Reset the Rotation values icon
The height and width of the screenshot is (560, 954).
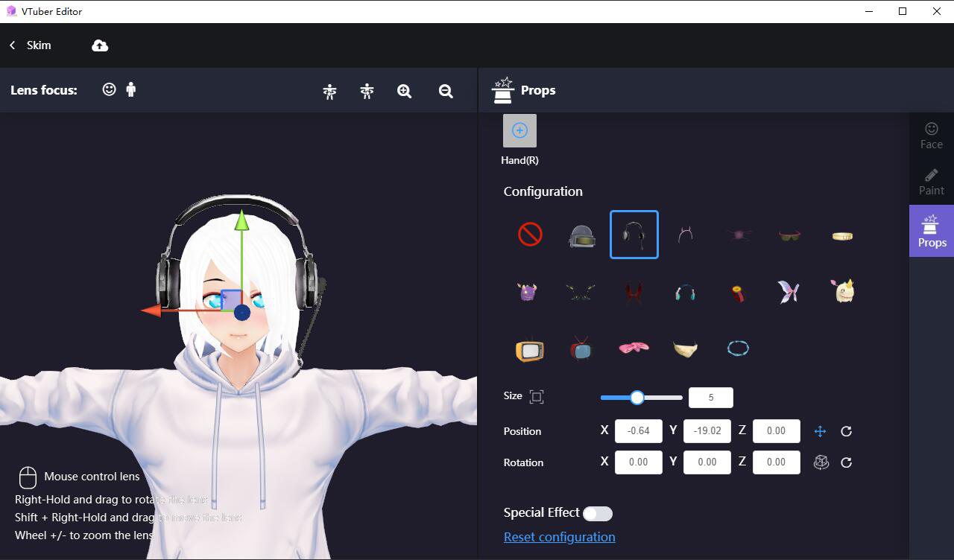click(x=847, y=462)
